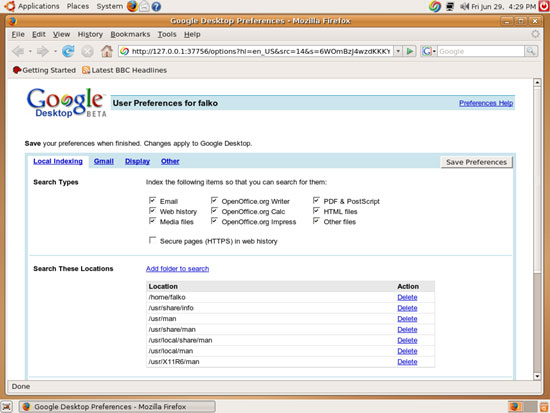Image resolution: width=550 pixels, height=413 pixels.
Task: Uncheck the Email checkbox
Action: pos(152,200)
